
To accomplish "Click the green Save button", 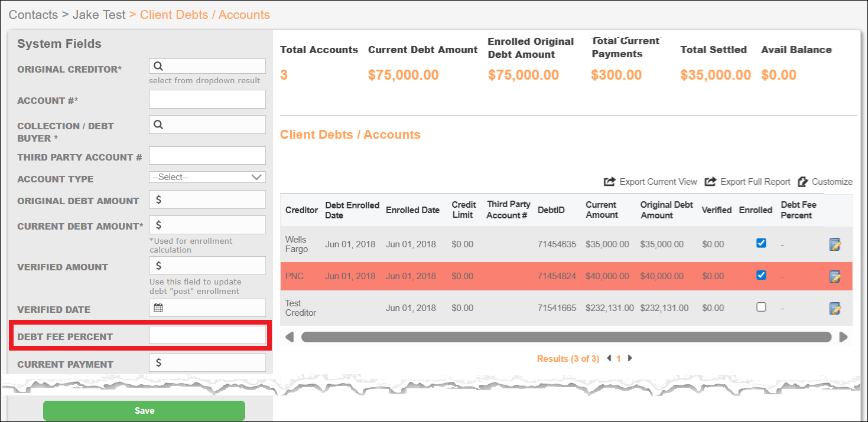I will [144, 411].
